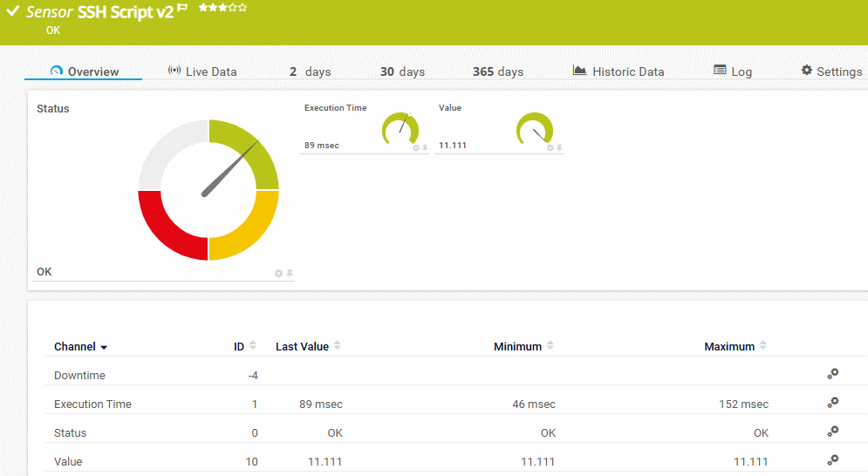Click gear icon on Execution Time gauge
868x476 pixels.
click(x=416, y=148)
